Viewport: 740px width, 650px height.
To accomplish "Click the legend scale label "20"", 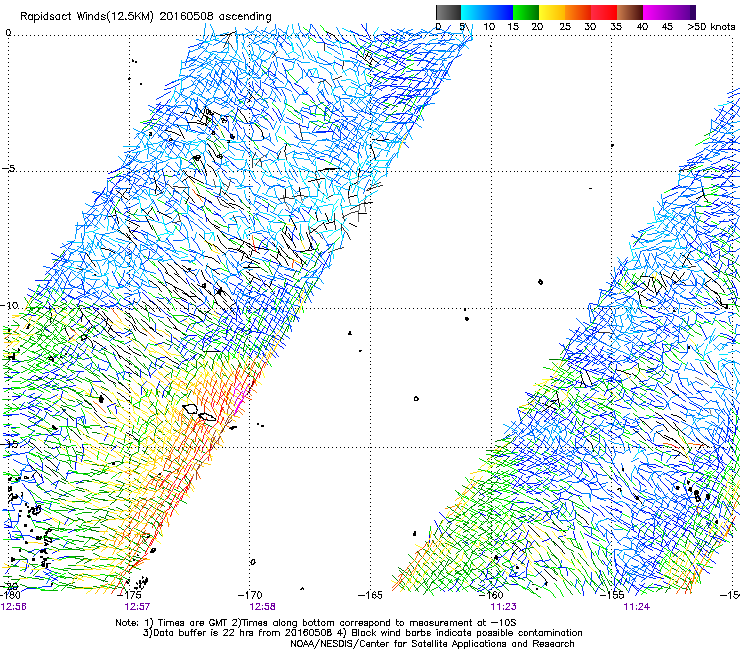I will [x=537, y=27].
